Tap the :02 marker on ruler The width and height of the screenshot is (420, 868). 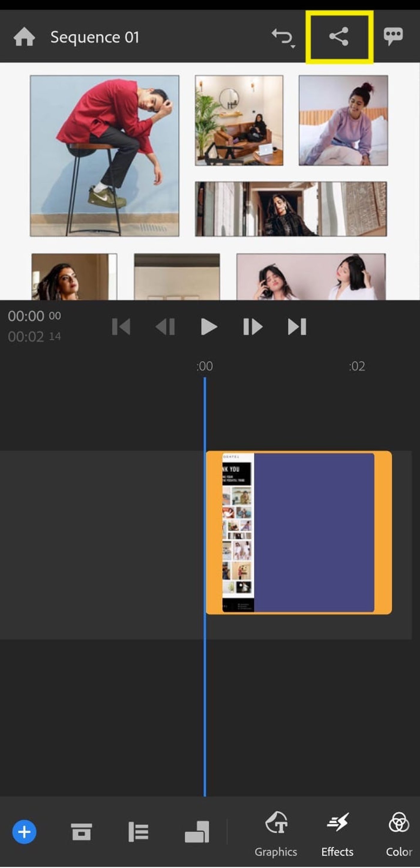pos(357,366)
